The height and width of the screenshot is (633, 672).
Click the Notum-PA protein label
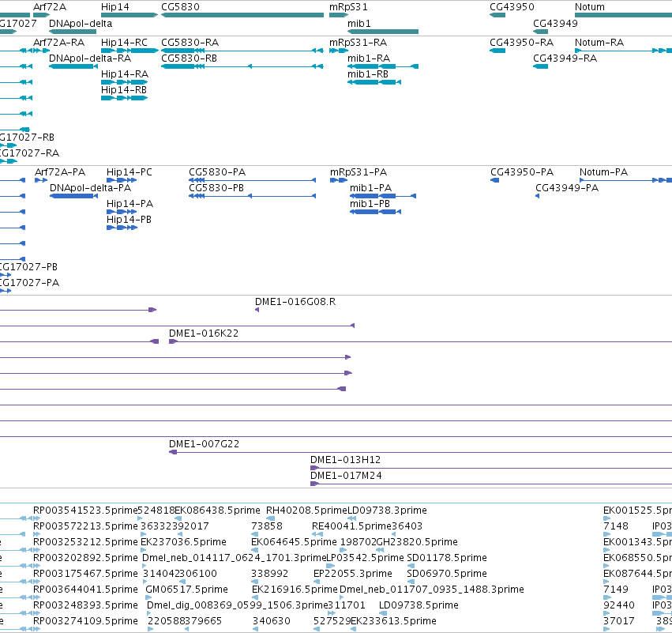tap(603, 172)
